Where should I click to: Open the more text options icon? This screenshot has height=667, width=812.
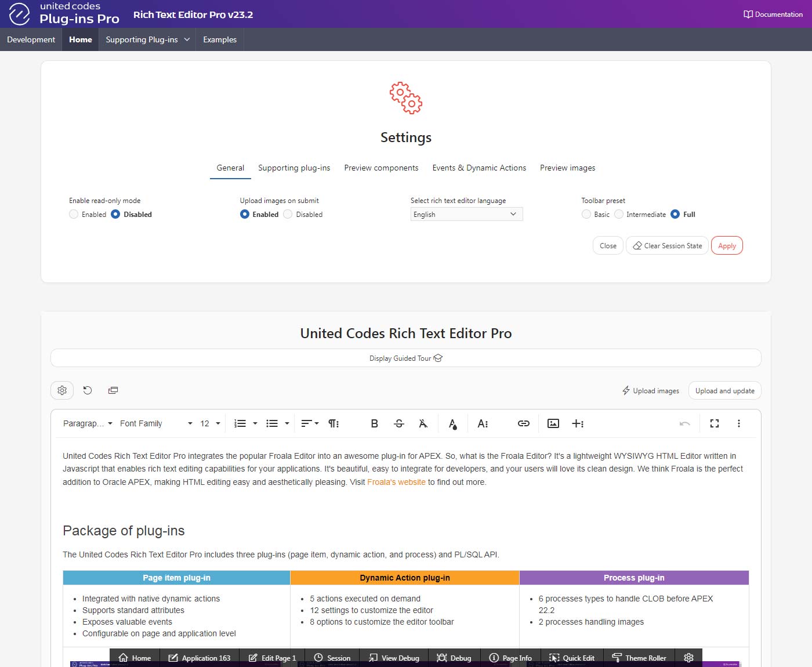click(x=483, y=423)
